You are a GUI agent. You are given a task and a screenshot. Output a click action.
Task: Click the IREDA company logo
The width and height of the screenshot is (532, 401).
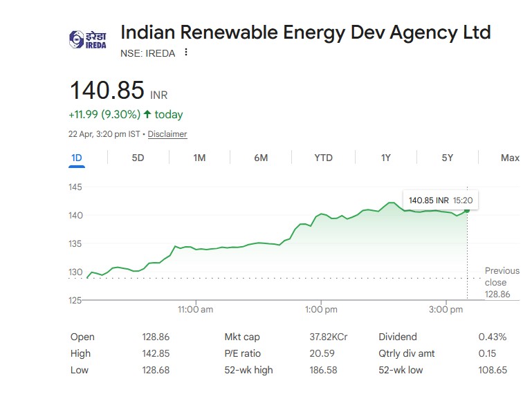[x=87, y=39]
